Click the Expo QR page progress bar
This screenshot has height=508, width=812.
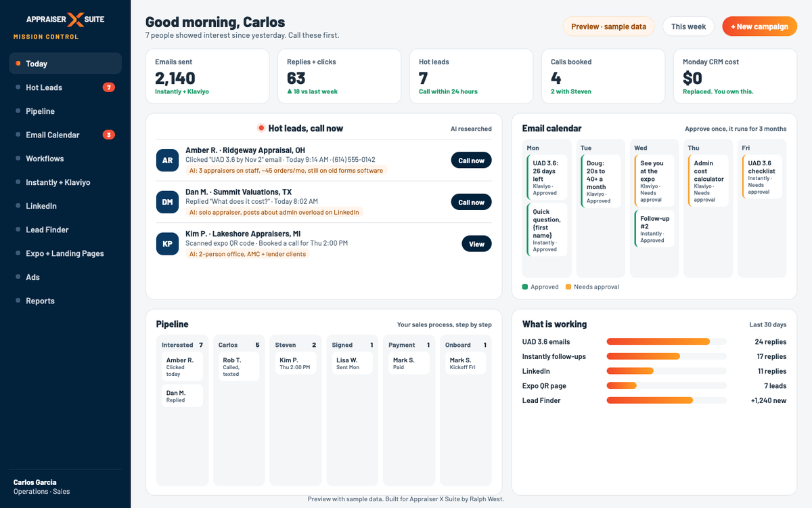point(667,386)
